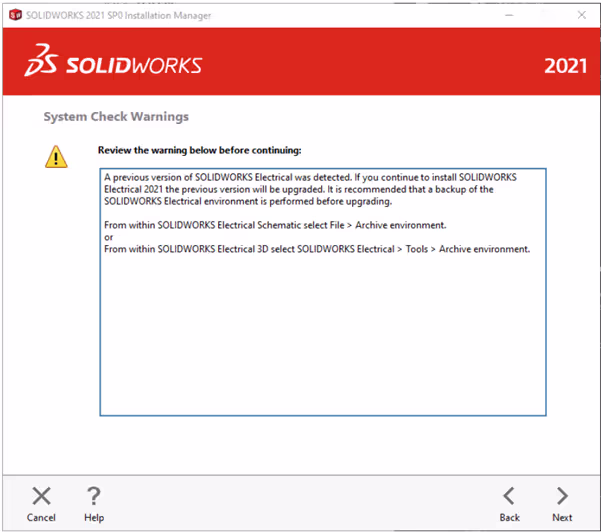Click the 'From within SOLIDWORKS Electrical Schematic' line
This screenshot has width=601, height=532.
click(275, 225)
